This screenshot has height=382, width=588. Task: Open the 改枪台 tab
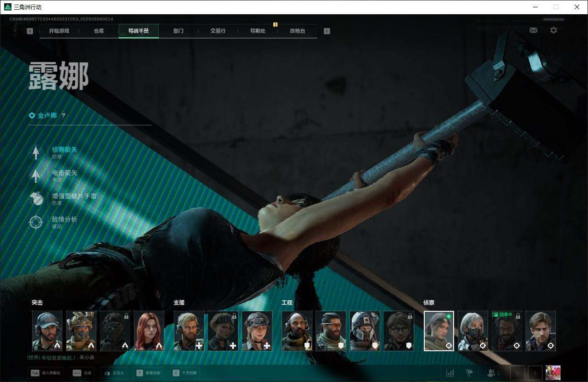coord(297,31)
